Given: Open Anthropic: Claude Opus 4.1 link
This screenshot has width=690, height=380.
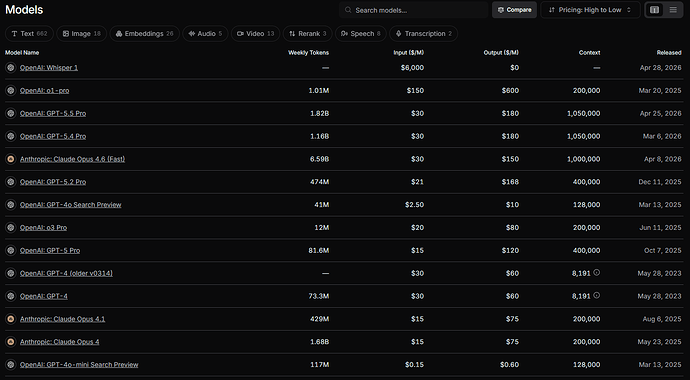Looking at the screenshot, I should pyautogui.click(x=62, y=319).
